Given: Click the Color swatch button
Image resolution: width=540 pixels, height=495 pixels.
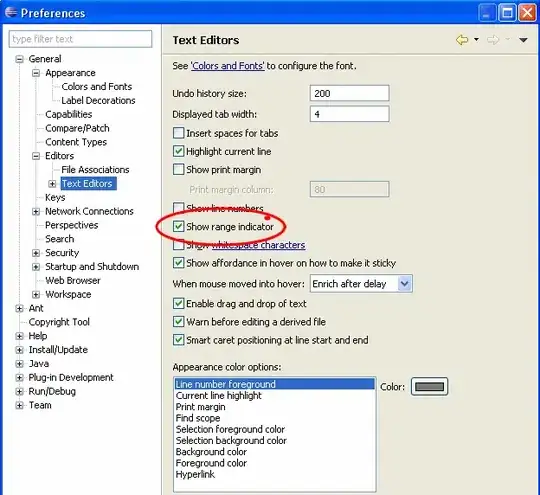Looking at the screenshot, I should (429, 386).
